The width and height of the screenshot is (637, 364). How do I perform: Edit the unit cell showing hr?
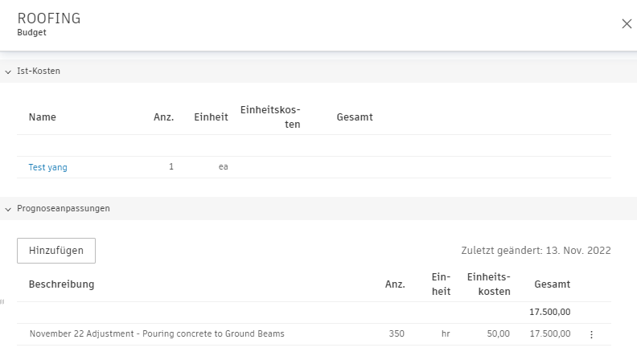446,334
